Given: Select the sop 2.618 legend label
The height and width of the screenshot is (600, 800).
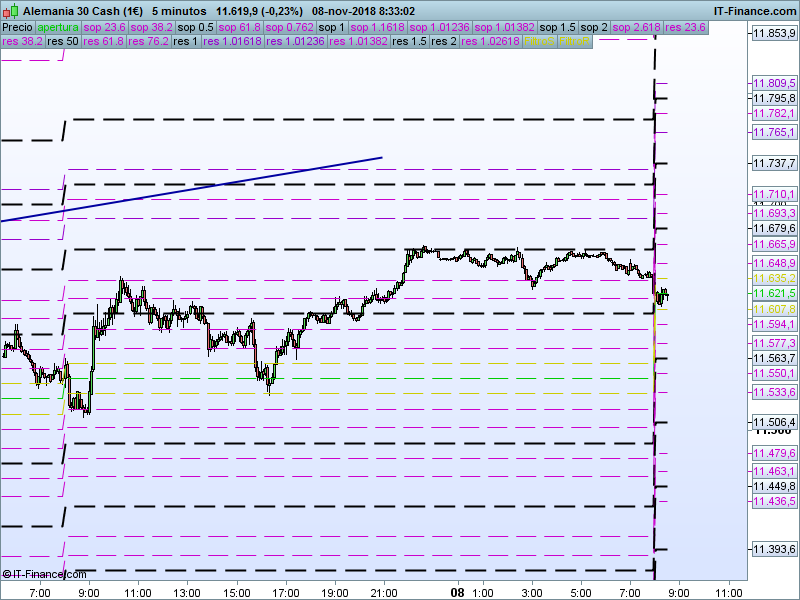Looking at the screenshot, I should 636,27.
